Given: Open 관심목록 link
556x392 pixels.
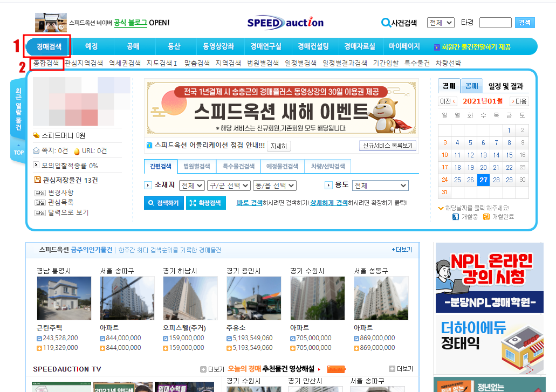Looking at the screenshot, I should (61, 202).
